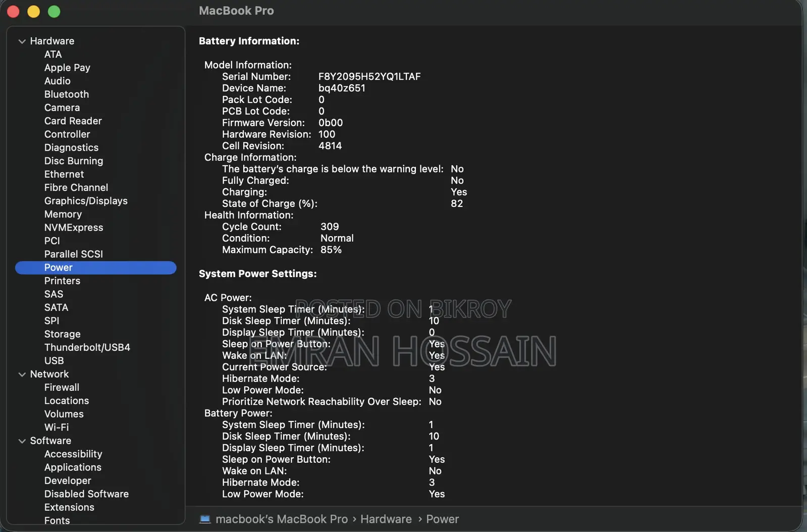This screenshot has height=532, width=807.
Task: Click the "Model Information:" label
Action: pos(248,65)
